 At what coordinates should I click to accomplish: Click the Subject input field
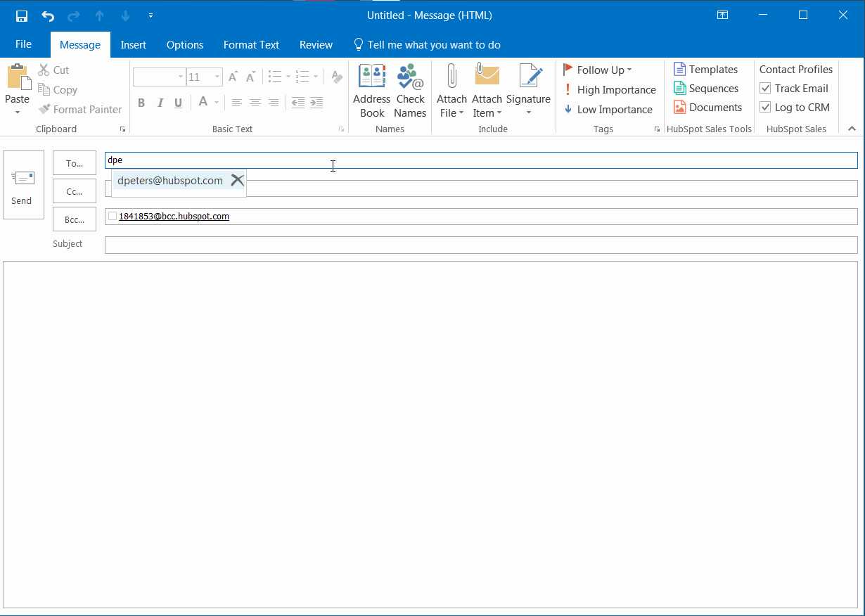[x=481, y=245]
